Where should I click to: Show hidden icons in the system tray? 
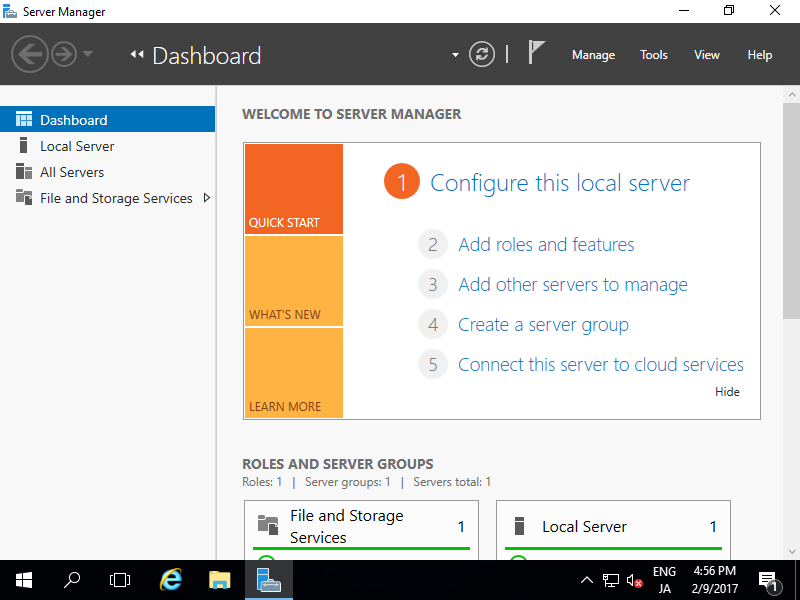(x=587, y=580)
